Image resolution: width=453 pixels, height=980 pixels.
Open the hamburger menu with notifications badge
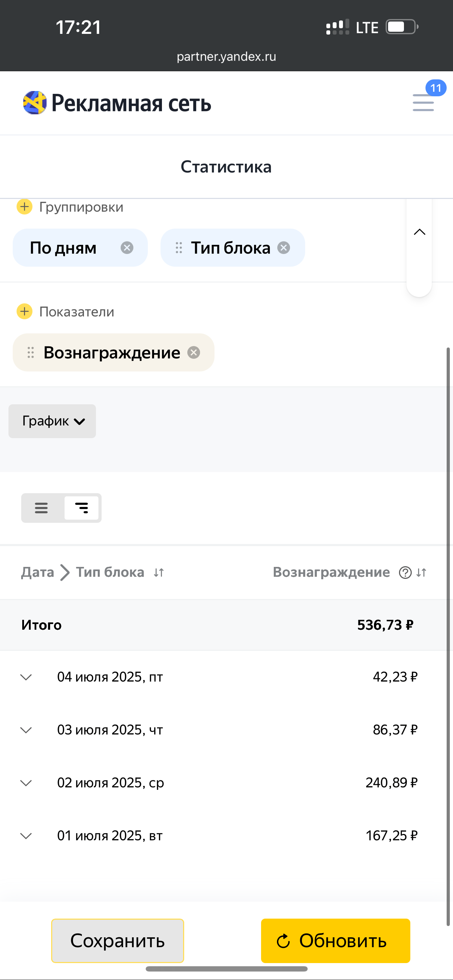click(423, 102)
